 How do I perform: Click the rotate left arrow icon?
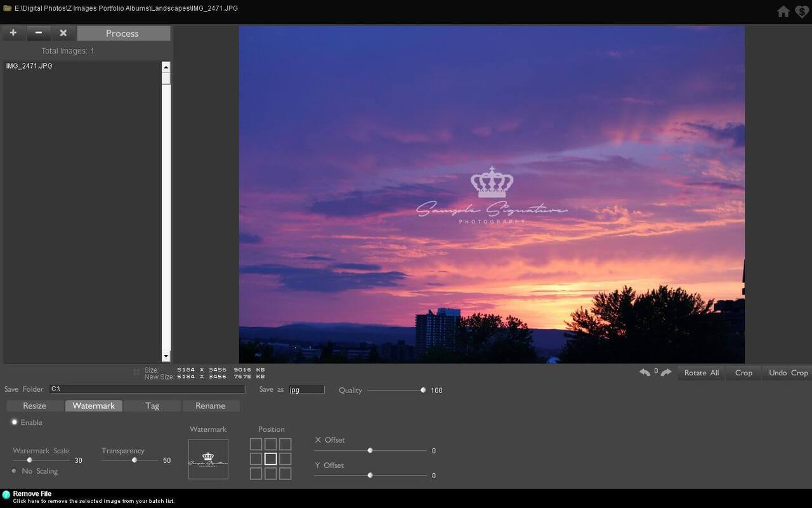(x=645, y=372)
